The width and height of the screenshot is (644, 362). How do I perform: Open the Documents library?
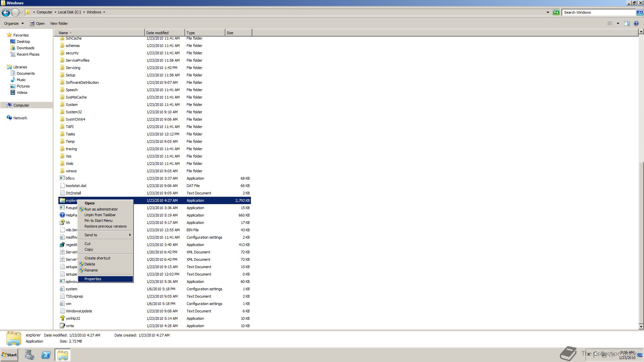point(25,73)
